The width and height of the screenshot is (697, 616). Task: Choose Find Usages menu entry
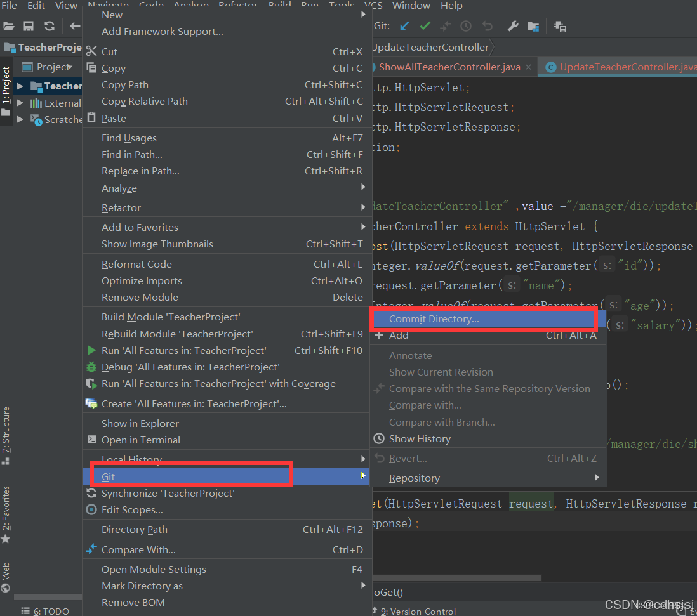pos(227,138)
